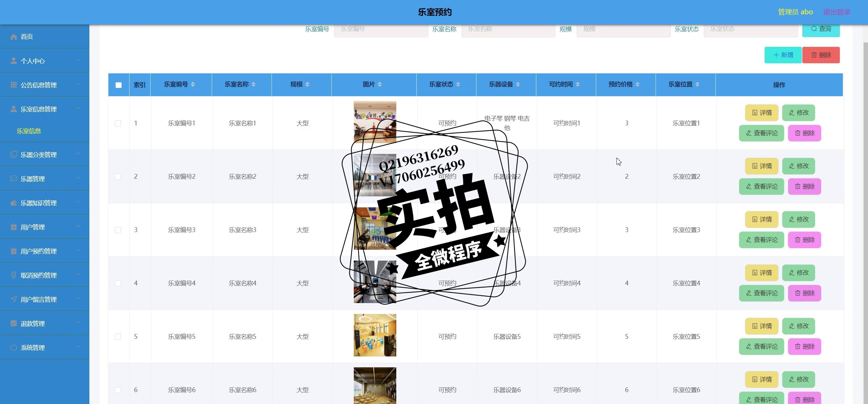Click the sort arrows on 乐室位置 column
Screen dimensions: 868x404
[x=697, y=84]
